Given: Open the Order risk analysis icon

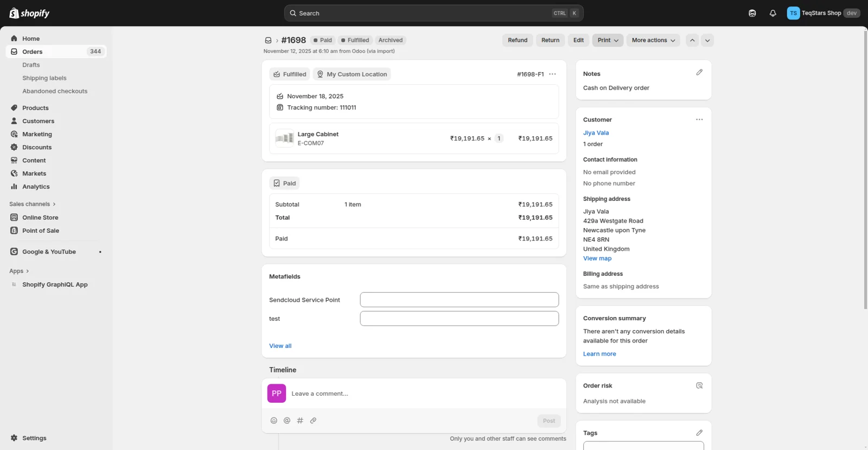Looking at the screenshot, I should coord(699,385).
